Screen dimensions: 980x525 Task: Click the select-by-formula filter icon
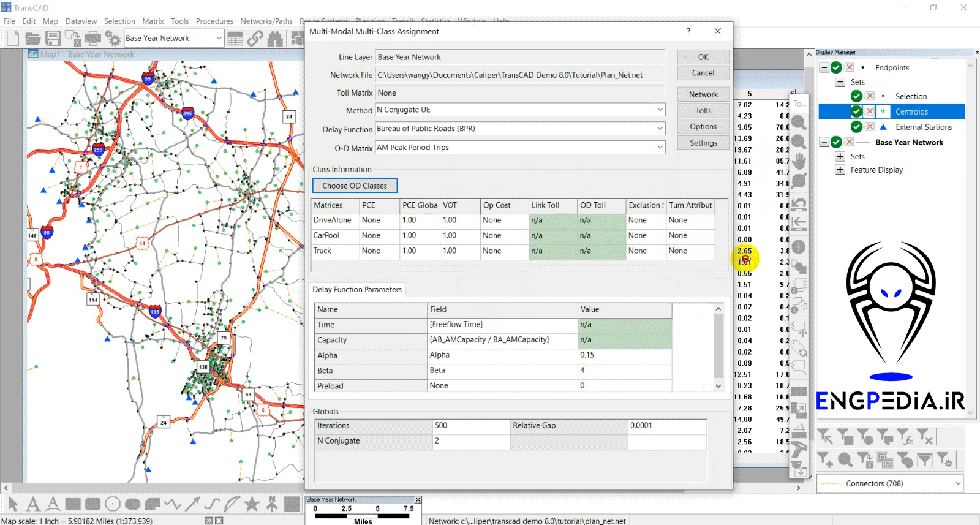tap(905, 437)
